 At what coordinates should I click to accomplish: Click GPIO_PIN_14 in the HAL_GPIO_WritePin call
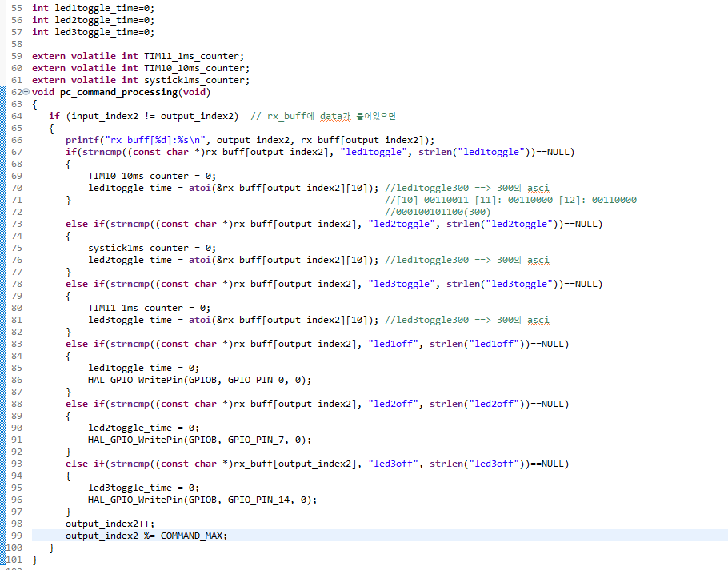[x=258, y=500]
